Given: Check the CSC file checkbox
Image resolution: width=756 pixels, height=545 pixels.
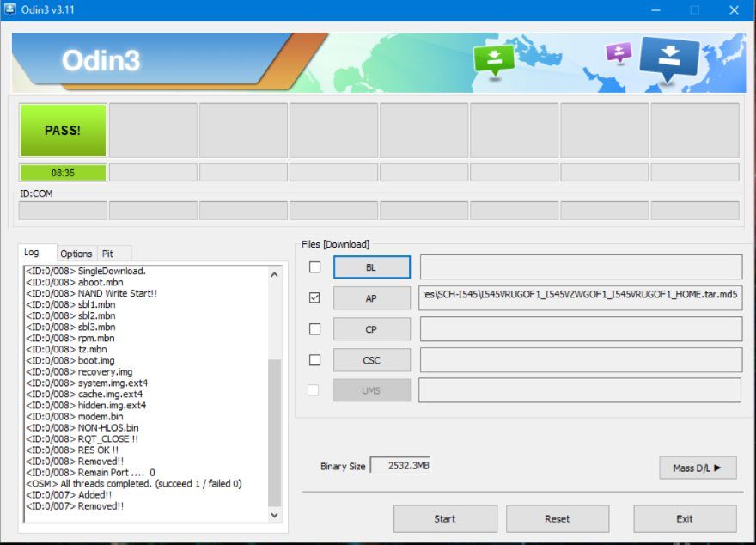Looking at the screenshot, I should tap(314, 360).
